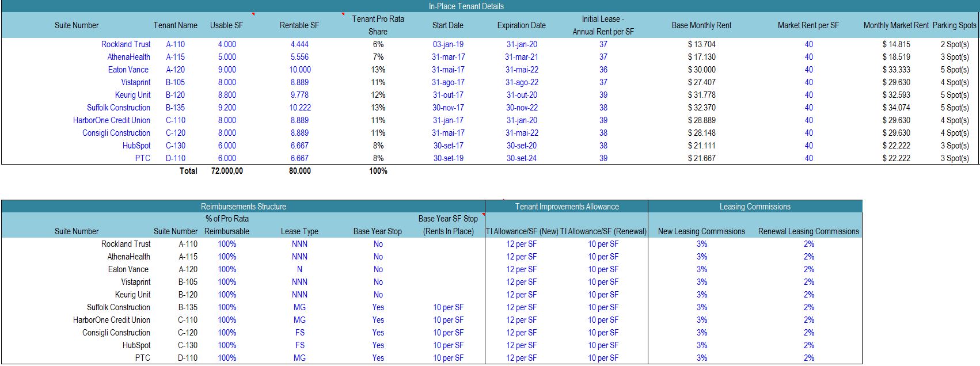Image resolution: width=980 pixels, height=366 pixels.
Task: Click the 2 Spot(s) parking cell
Action: pos(955,44)
